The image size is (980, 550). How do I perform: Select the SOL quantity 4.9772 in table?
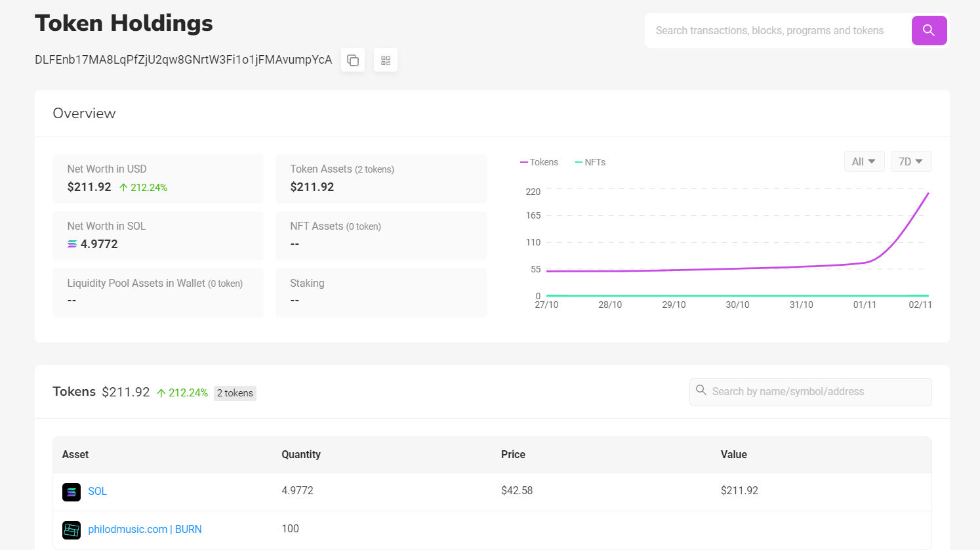(297, 490)
